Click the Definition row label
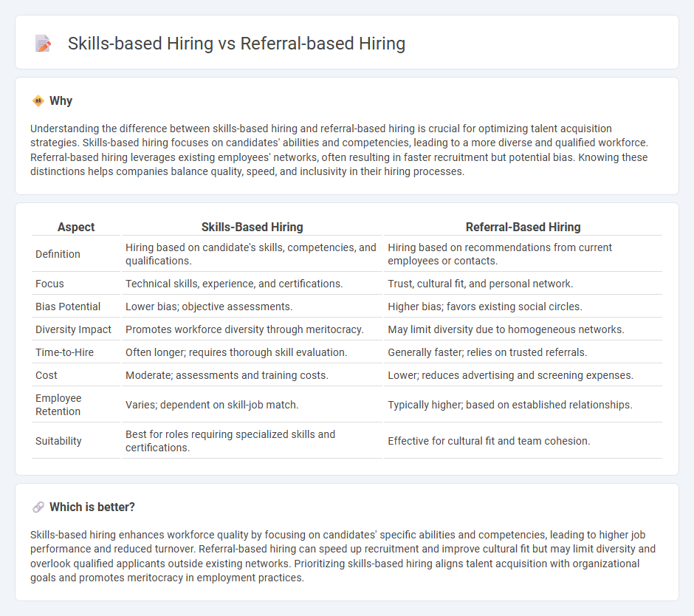The width and height of the screenshot is (694, 616). 58,254
